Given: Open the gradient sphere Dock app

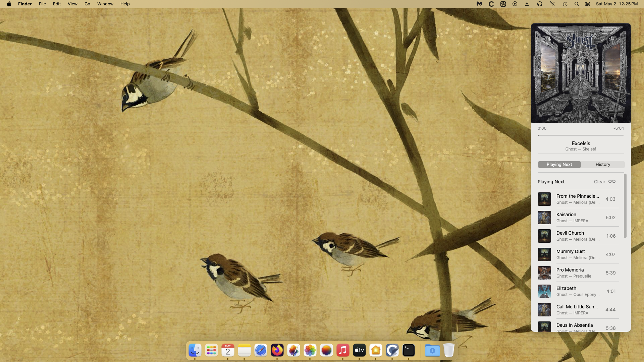Looking at the screenshot, I should pos(326,351).
